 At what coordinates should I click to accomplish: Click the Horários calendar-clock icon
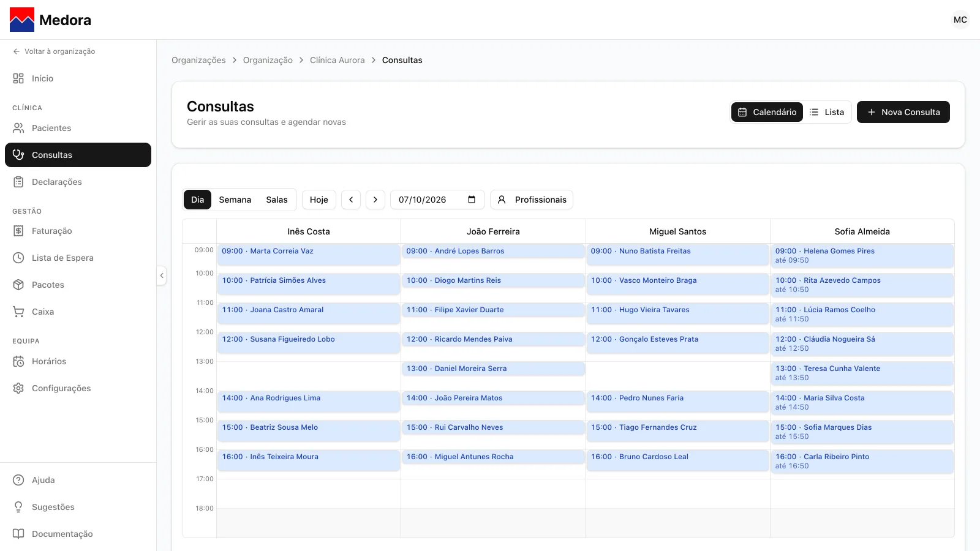click(18, 361)
